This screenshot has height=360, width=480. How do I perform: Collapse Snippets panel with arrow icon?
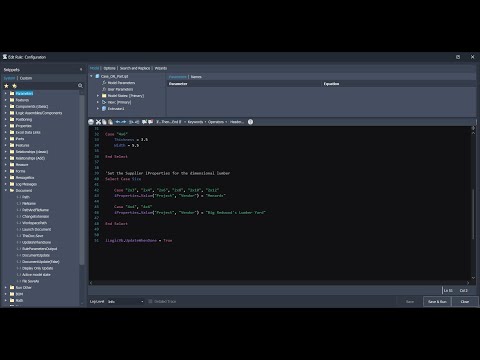tap(81, 70)
